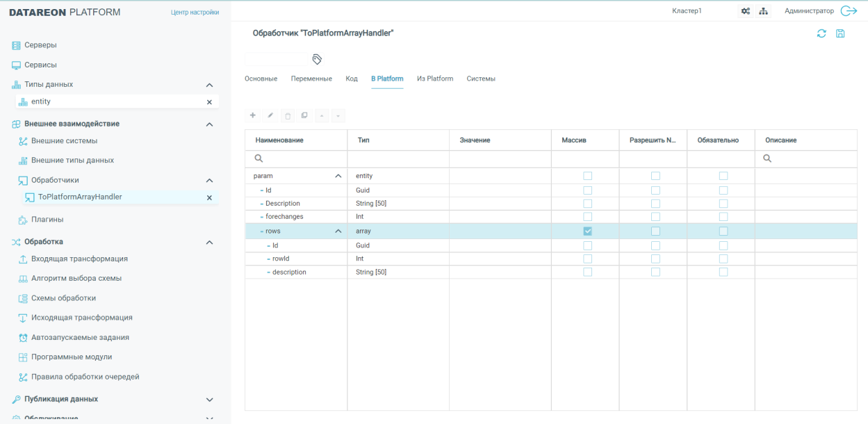Click the tag icon beside the empty field

tap(317, 59)
